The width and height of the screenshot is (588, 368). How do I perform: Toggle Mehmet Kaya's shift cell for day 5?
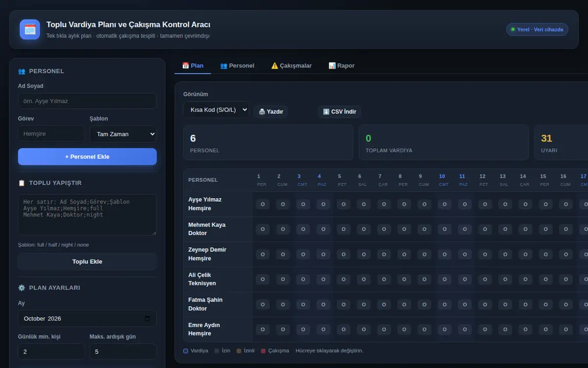[343, 229]
